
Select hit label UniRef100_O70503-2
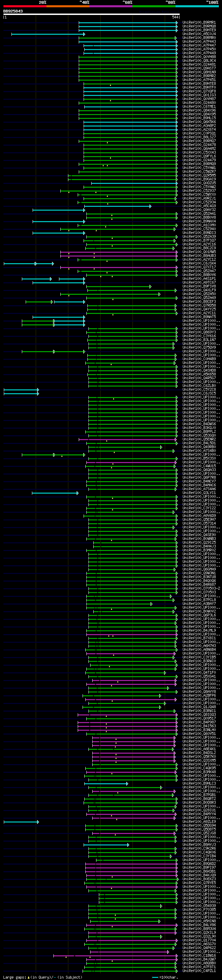click(x=201, y=589)
